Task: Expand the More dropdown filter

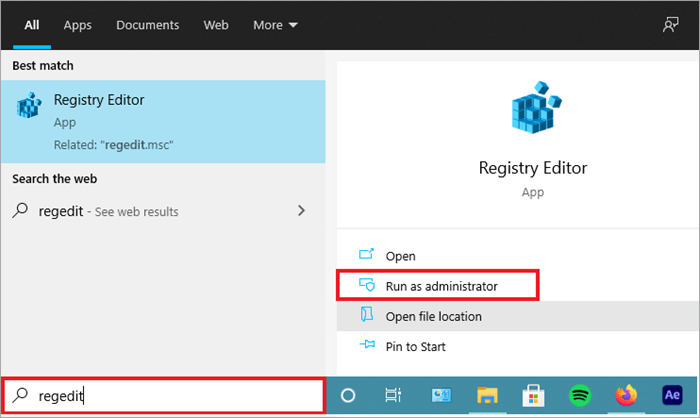Action: [x=275, y=25]
